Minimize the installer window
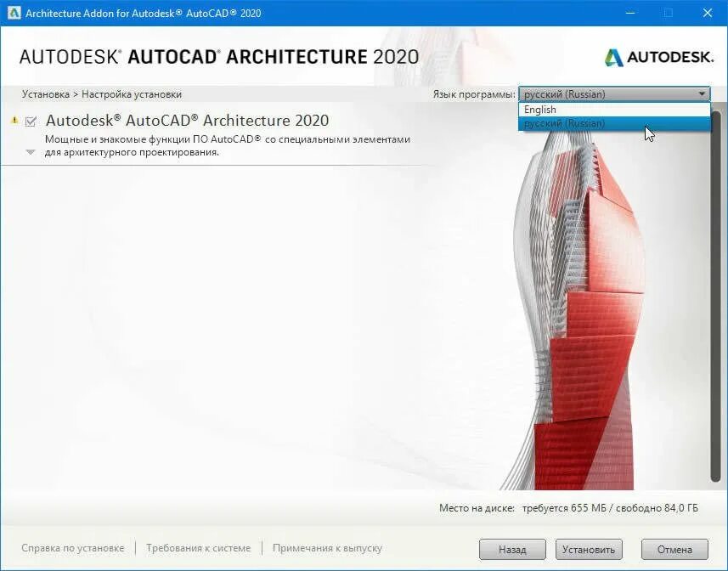The height and width of the screenshot is (571, 728). click(x=630, y=13)
